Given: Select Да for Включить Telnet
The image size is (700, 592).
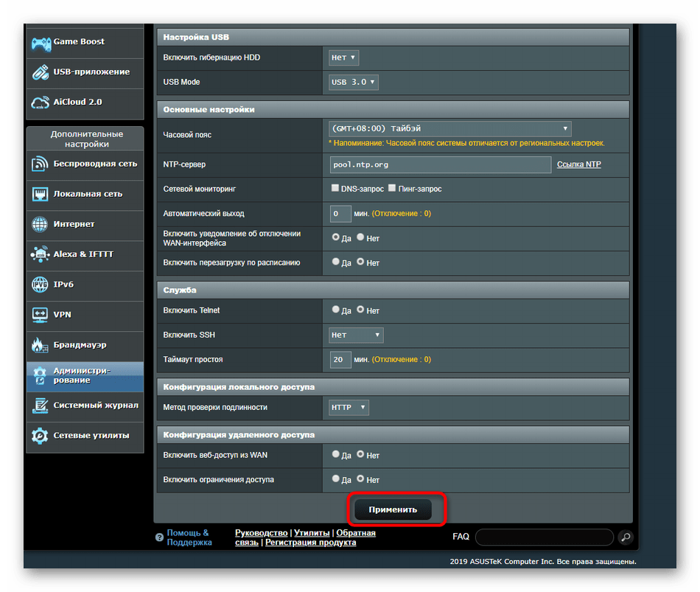Looking at the screenshot, I should point(336,310).
